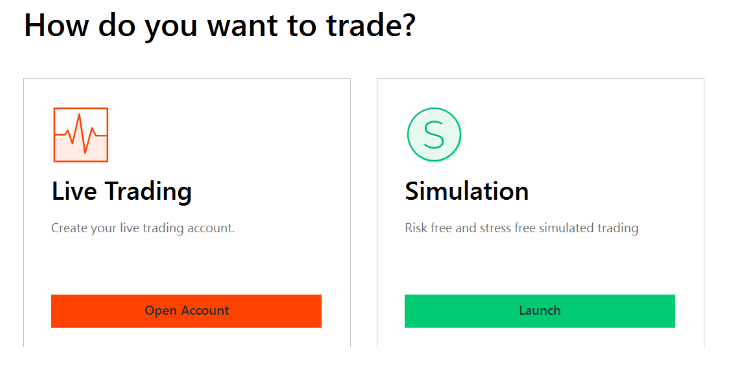Click 'Create your live trading account.' text
Viewport: 737px width, 377px height.
coord(143,228)
